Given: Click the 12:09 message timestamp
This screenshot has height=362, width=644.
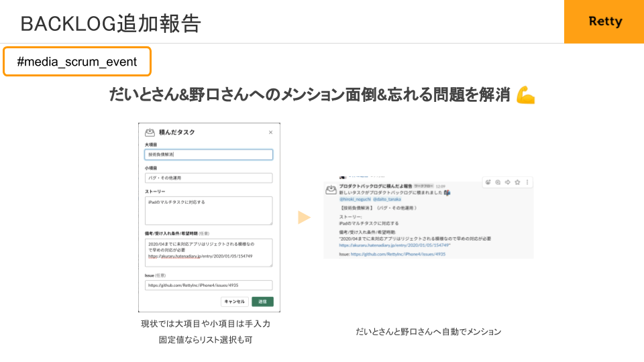Looking at the screenshot, I should (x=440, y=186).
